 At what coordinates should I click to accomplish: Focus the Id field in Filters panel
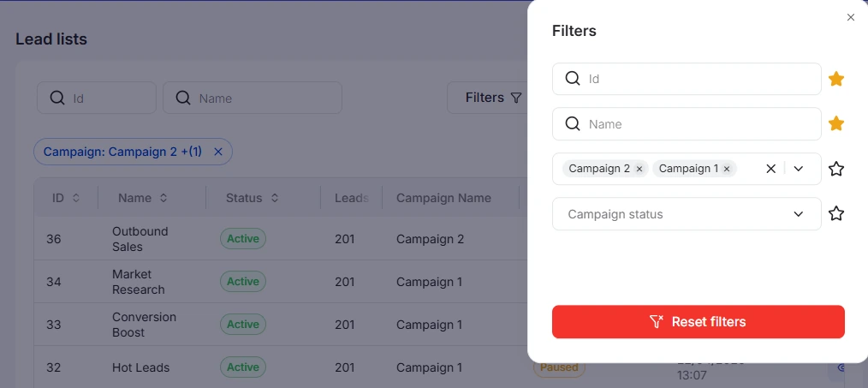point(687,79)
